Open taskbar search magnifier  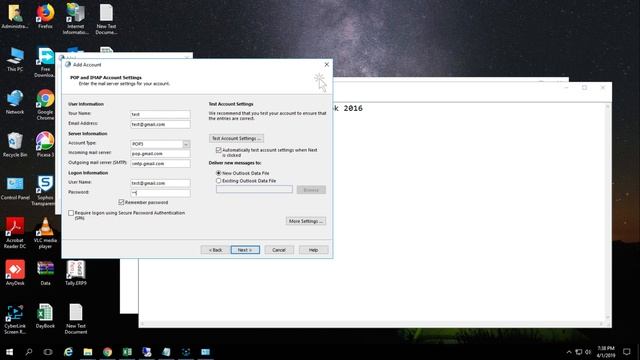(x=29, y=352)
